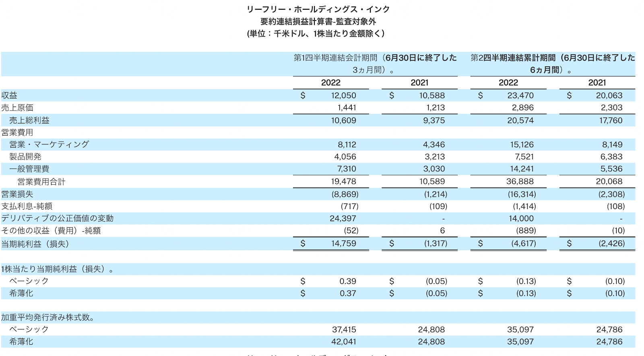
Task: Select the '第2四半期連結累計期間' column header
Action: tap(553, 64)
